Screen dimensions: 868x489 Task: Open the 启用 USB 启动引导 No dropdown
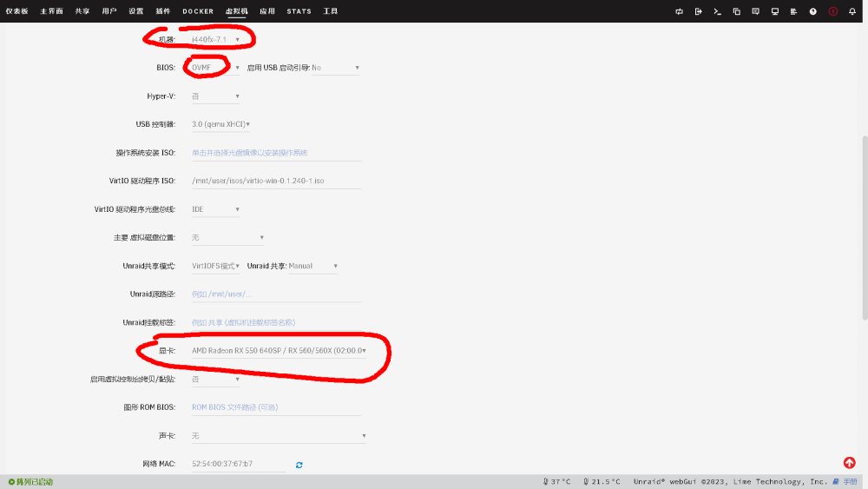[335, 68]
